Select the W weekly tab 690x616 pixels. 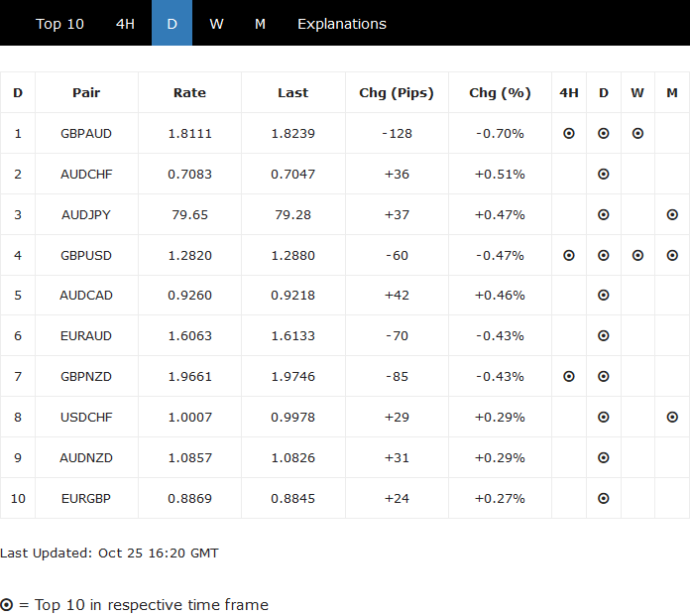[x=216, y=24]
